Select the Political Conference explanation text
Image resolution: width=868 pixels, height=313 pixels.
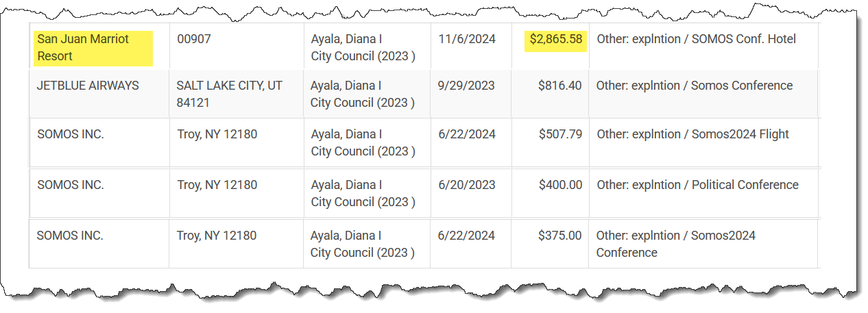click(697, 185)
